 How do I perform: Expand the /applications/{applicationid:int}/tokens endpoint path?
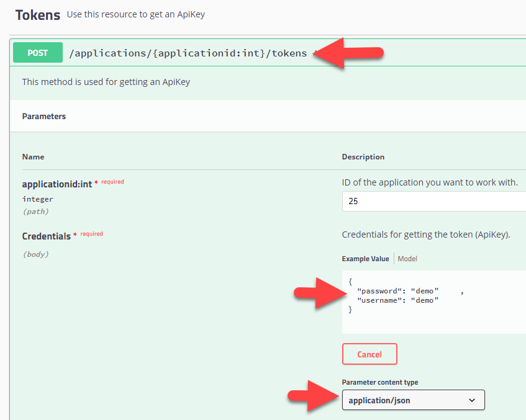click(188, 53)
